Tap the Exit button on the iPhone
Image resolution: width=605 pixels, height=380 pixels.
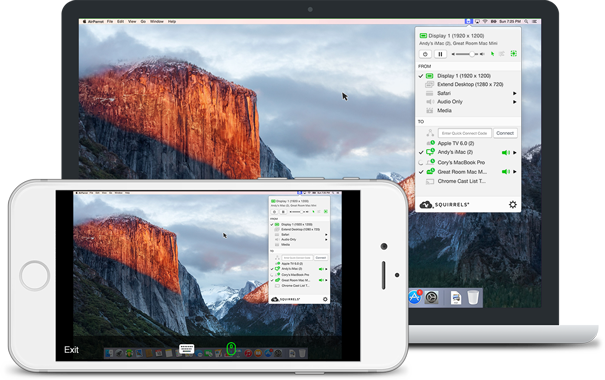(x=71, y=350)
